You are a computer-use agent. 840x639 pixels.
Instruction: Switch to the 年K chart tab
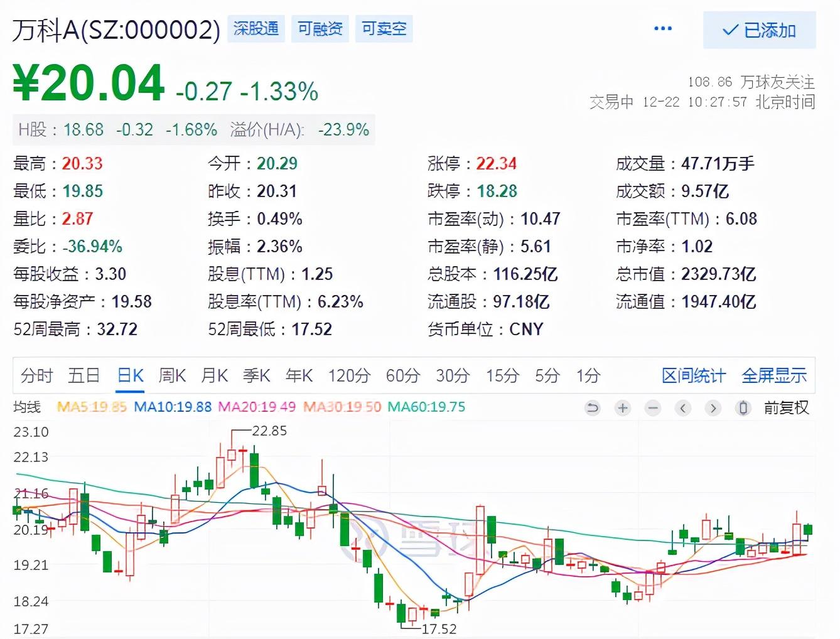(299, 375)
